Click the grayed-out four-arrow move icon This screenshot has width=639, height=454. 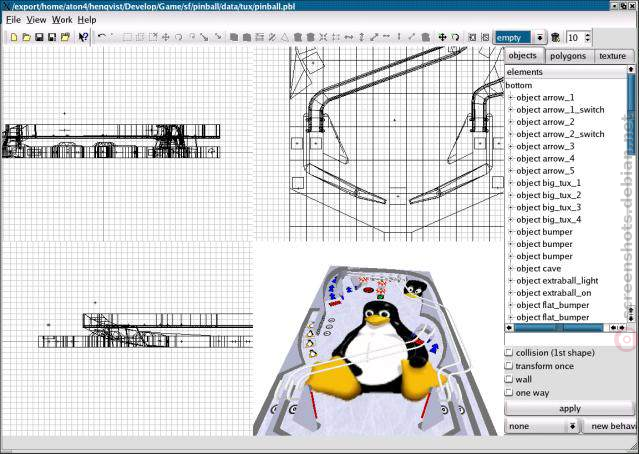click(165, 37)
